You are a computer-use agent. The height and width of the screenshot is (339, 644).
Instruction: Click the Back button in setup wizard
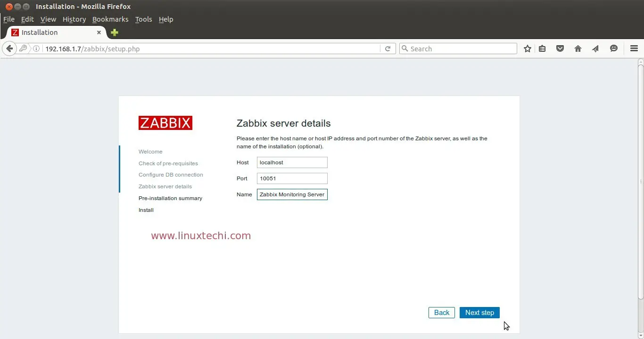pyautogui.click(x=442, y=313)
